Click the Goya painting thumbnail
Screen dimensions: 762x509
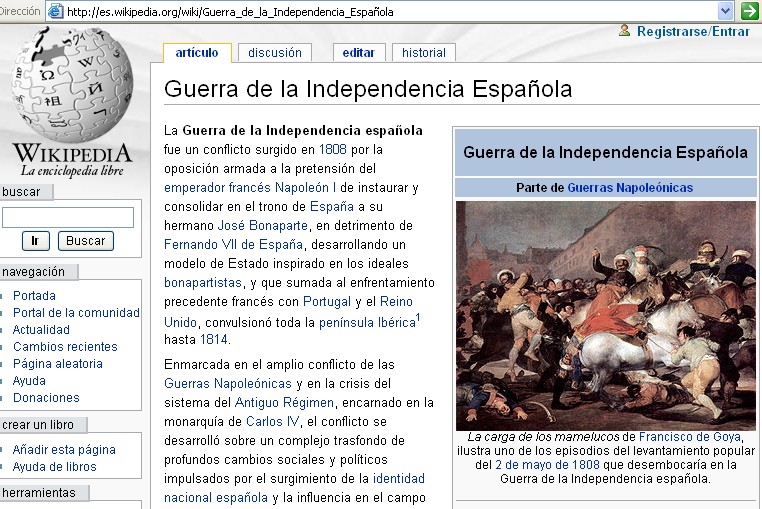coord(606,316)
